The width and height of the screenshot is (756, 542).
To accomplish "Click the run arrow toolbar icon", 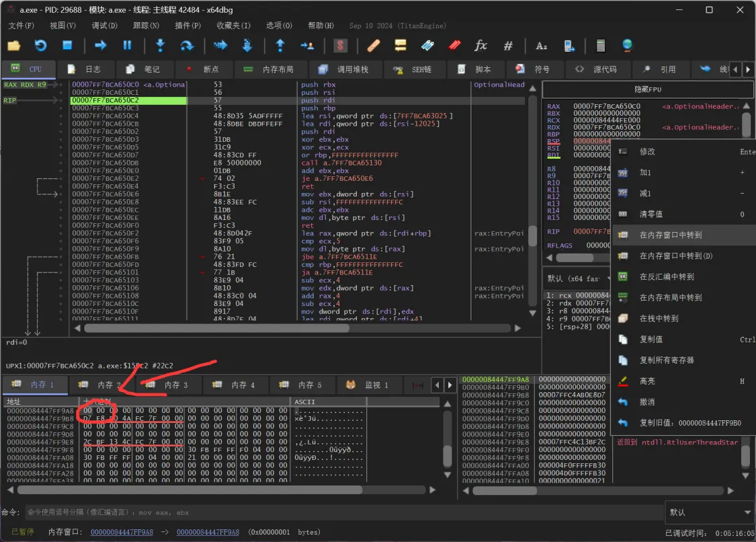I will click(101, 46).
